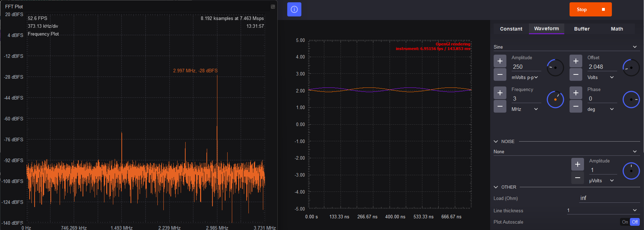Click the noise Amplitude rotary knob
The height and width of the screenshot is (230, 644).
pos(631,171)
